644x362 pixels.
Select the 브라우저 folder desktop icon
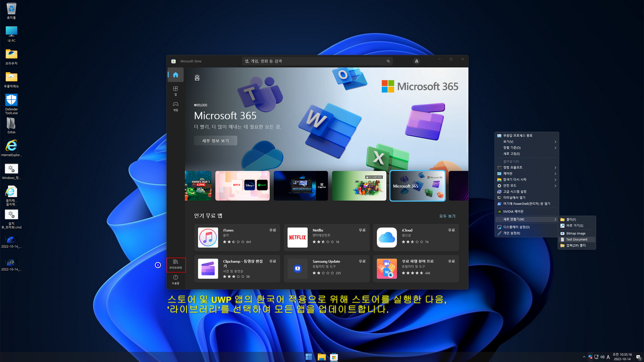[x=11, y=57]
